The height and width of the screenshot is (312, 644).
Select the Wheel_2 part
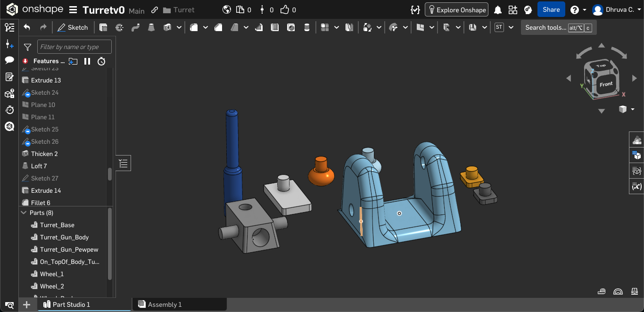(52, 286)
